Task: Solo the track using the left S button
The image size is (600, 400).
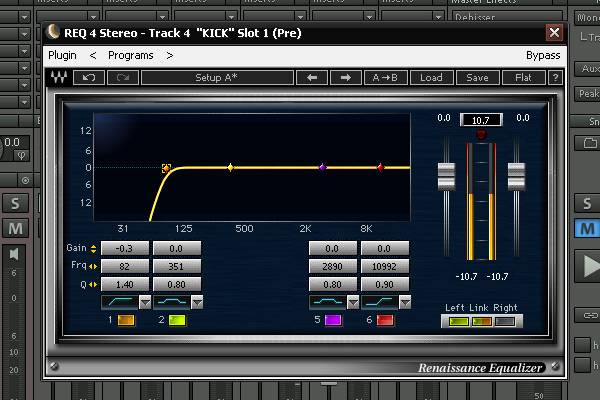Action: (x=15, y=203)
